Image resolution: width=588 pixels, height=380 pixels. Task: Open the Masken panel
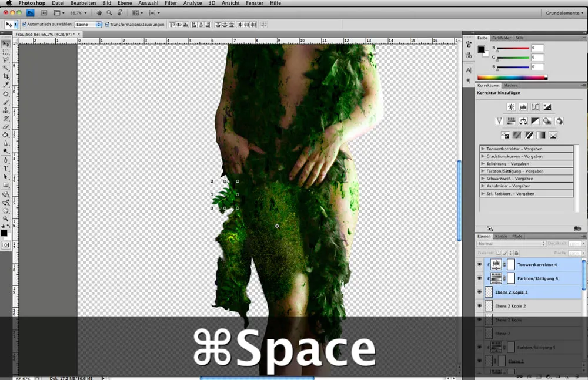[510, 85]
